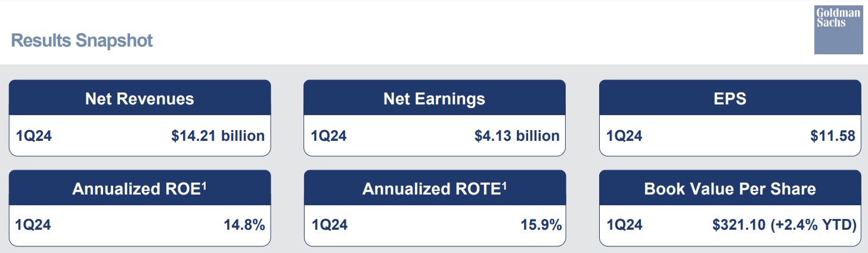Click the $11.58 EPS value
The width and height of the screenshot is (868, 253).
point(833,136)
